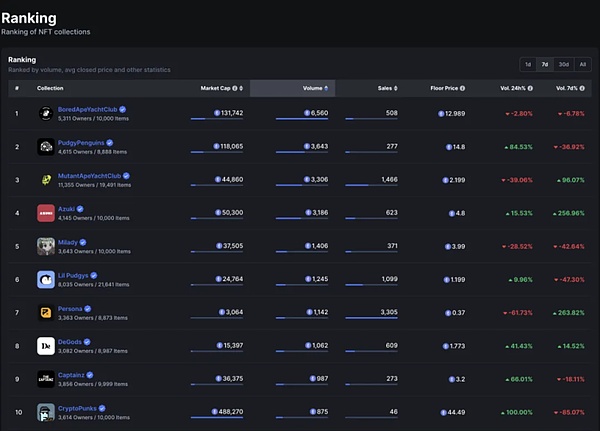Click the Lil Pudgys blue icon

[x=46, y=279]
